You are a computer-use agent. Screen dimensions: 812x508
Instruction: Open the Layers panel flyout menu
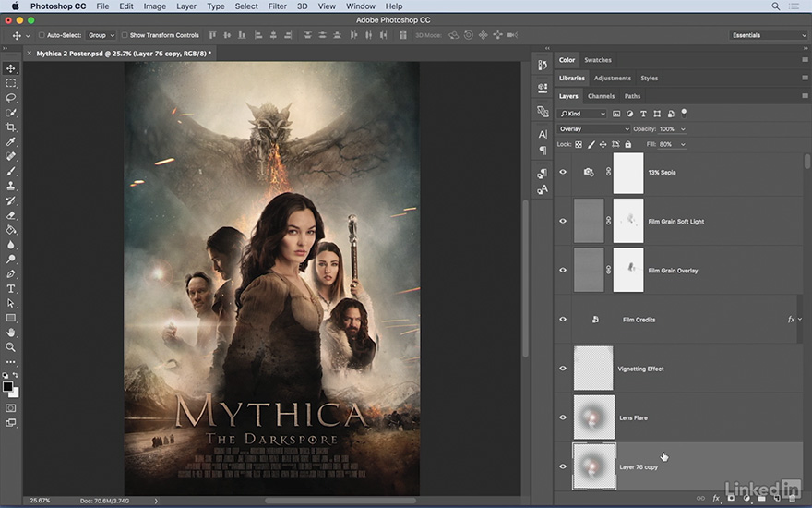(x=805, y=96)
